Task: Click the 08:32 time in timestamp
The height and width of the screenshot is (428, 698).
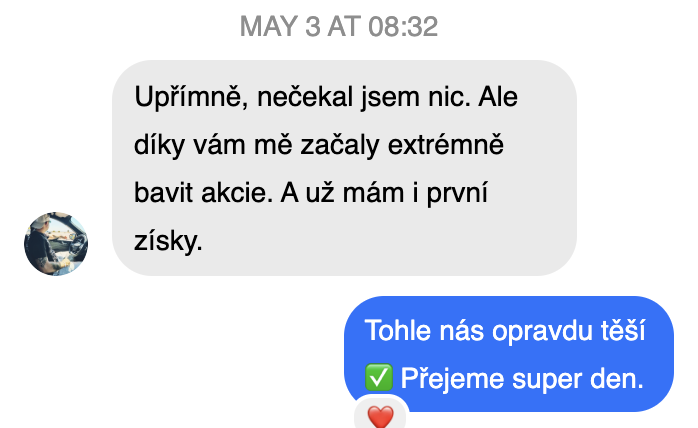Action: [x=403, y=26]
